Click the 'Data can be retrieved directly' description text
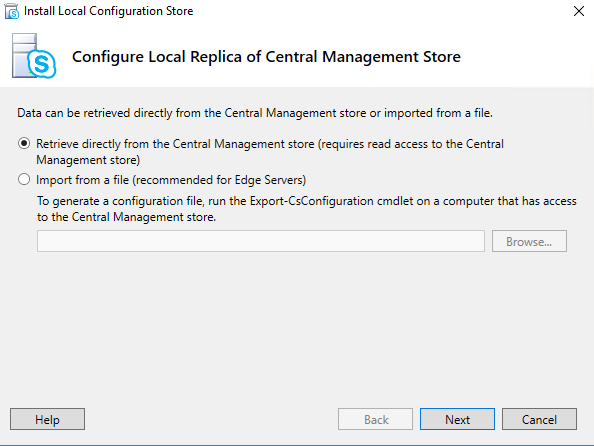594x446 pixels. tap(255, 113)
